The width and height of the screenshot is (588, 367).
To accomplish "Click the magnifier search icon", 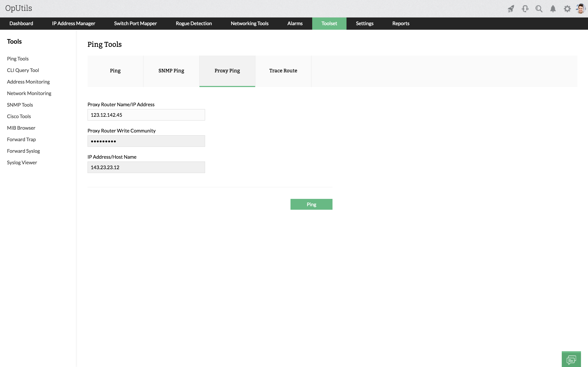I will (x=539, y=9).
